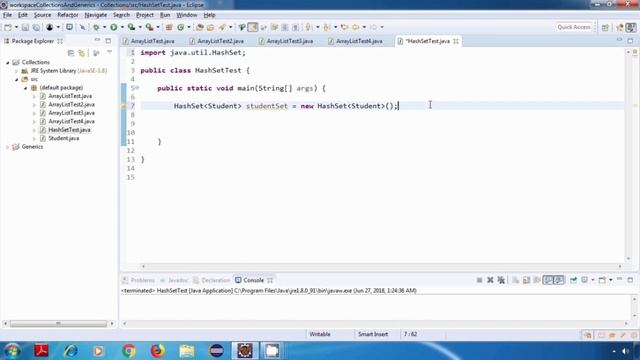The image size is (640, 360).
Task: Expand the Generics project node
Action: pyautogui.click(x=7, y=147)
